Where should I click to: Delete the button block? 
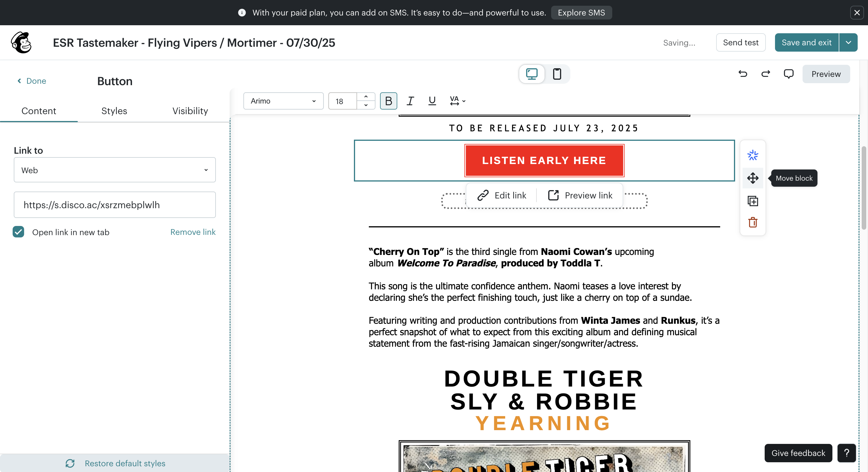pos(752,222)
